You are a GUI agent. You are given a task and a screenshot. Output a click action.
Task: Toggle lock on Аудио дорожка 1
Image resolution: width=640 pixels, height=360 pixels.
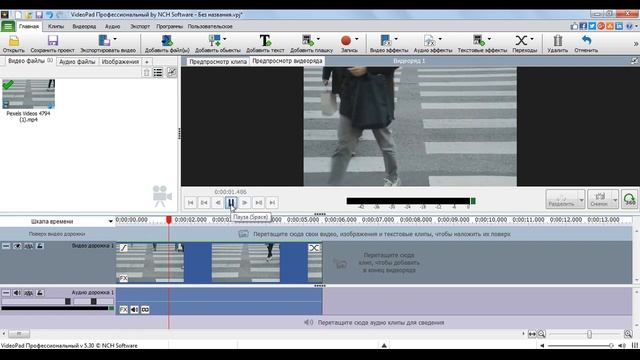40,293
